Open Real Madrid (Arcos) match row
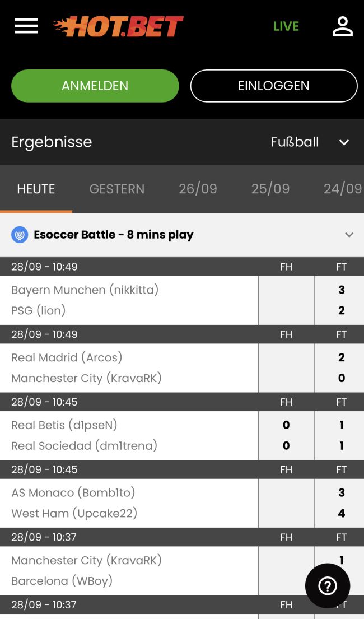The width and height of the screenshot is (364, 619). 129,367
